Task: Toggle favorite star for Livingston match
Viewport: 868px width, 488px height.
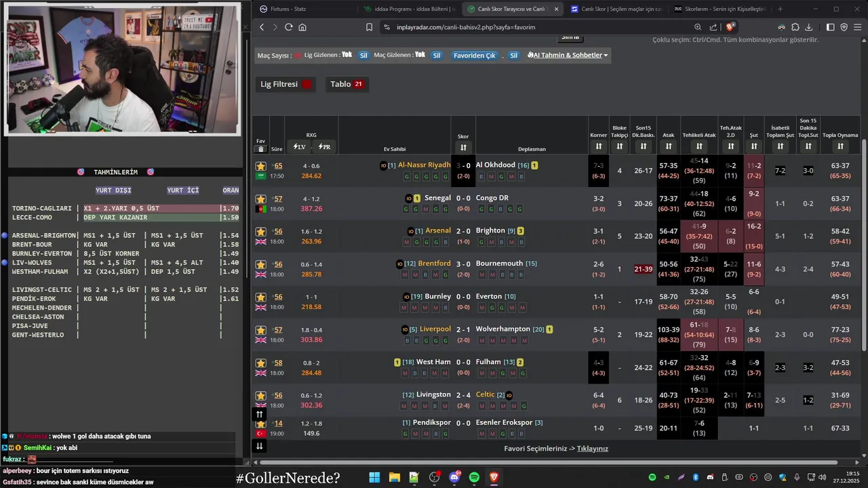Action: [x=260, y=396]
